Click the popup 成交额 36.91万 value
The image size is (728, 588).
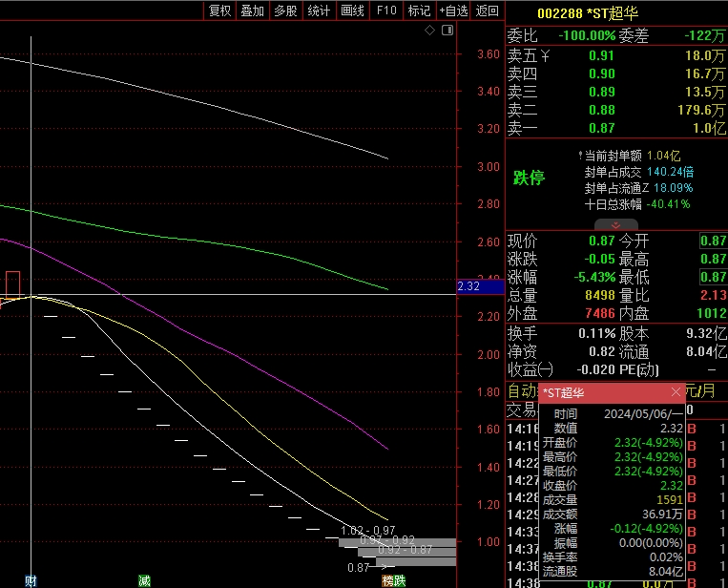662,514
